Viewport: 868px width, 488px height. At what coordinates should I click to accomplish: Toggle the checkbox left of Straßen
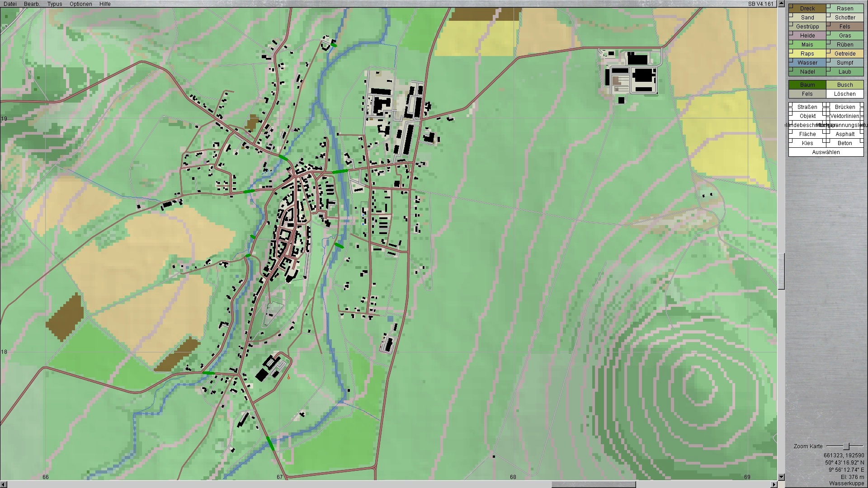point(791,105)
